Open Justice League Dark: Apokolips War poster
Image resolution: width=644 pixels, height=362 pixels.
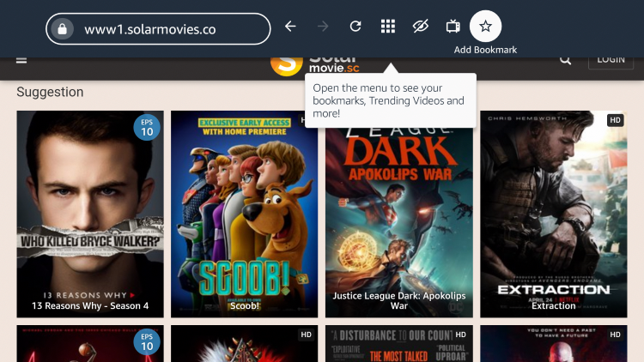(x=398, y=221)
